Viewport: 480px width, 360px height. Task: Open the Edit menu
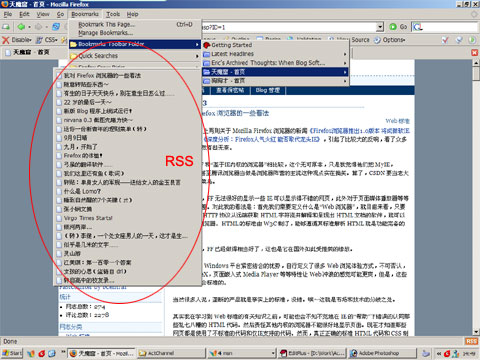(x=24, y=14)
